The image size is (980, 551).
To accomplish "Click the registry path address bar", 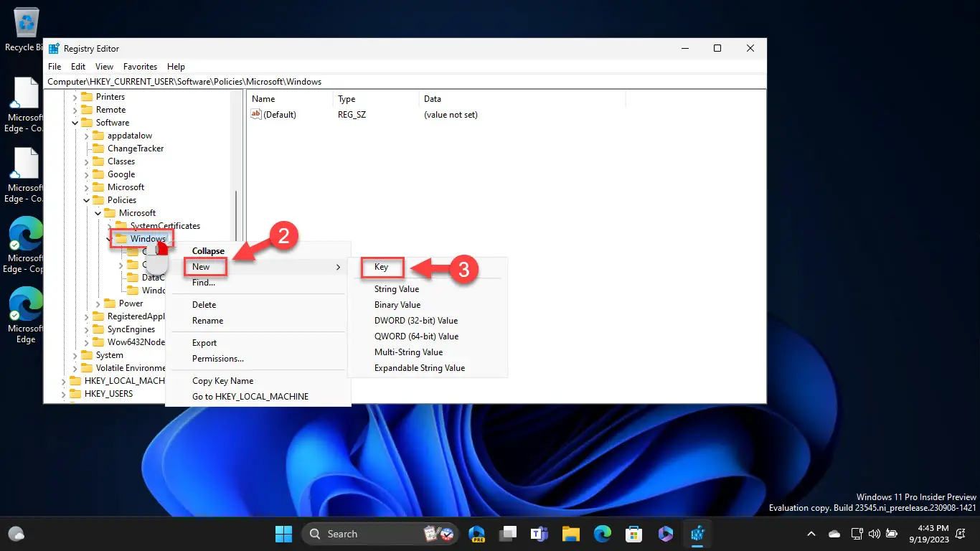I will click(405, 82).
